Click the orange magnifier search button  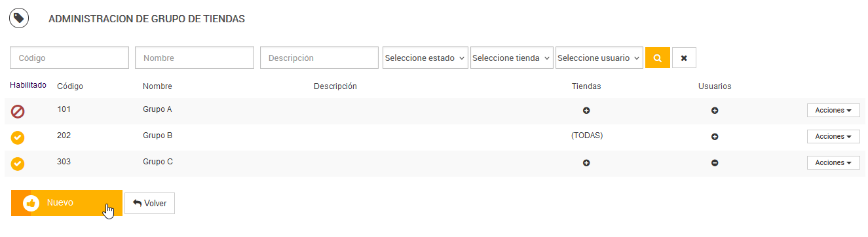(x=658, y=58)
